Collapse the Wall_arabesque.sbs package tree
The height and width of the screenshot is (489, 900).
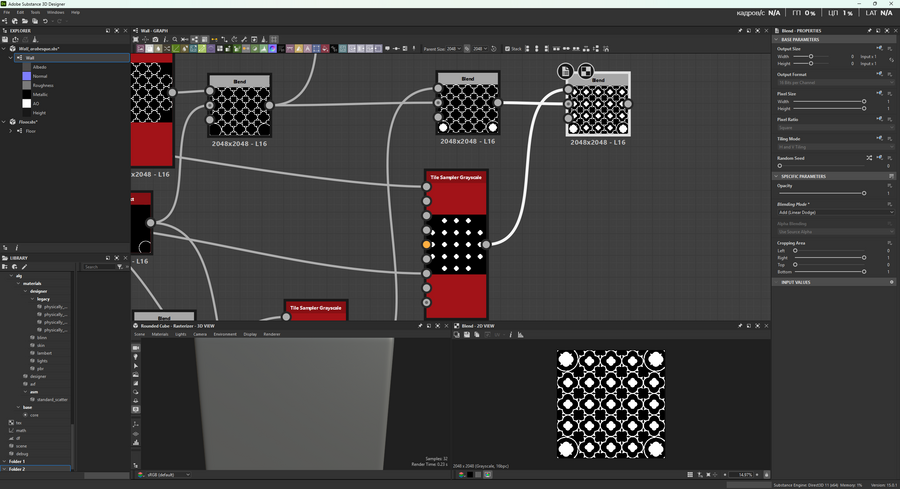(x=5, y=48)
